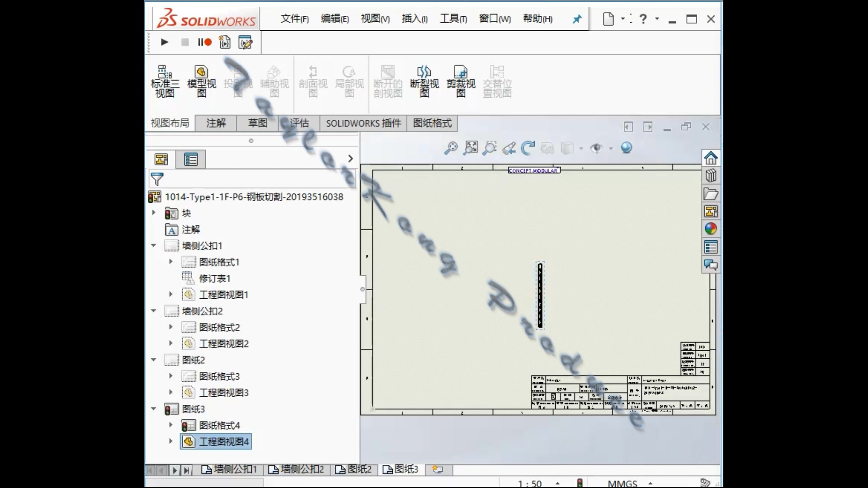Click the rebuild/redraw circular arrow icon
Image resolution: width=868 pixels, height=488 pixels.
(x=528, y=148)
